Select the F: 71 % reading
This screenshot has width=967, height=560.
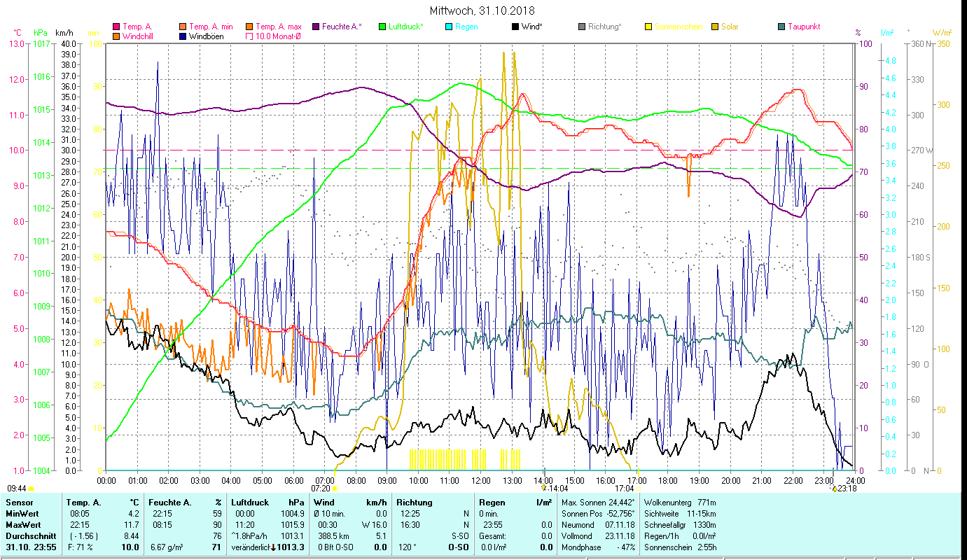click(x=79, y=547)
